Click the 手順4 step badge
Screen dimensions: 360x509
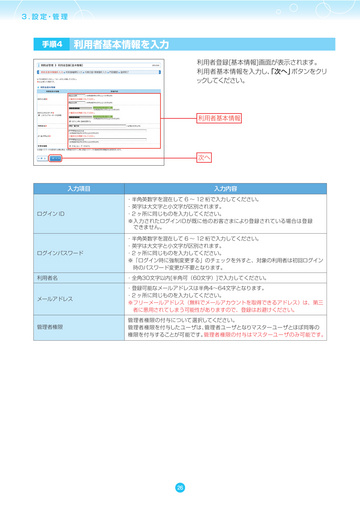[52, 44]
